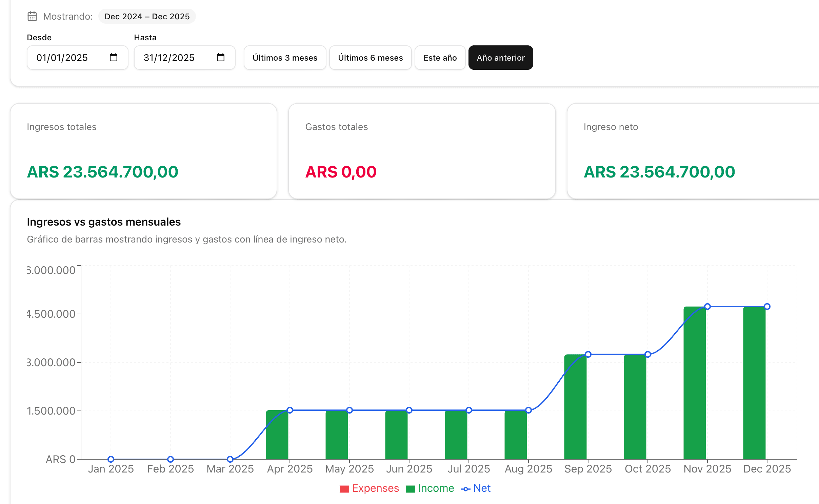Image resolution: width=819 pixels, height=504 pixels.
Task: Click the Ingreso neto card title
Action: 611,127
